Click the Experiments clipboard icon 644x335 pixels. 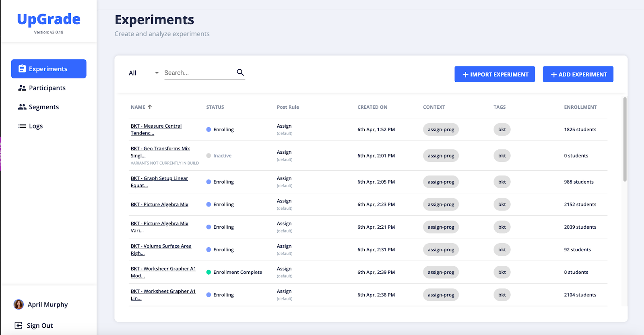coord(22,69)
